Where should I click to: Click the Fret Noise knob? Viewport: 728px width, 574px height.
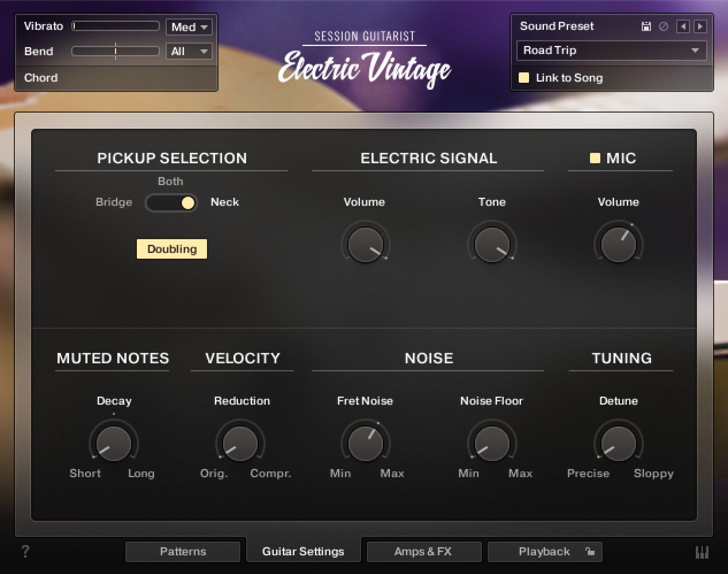[365, 443]
